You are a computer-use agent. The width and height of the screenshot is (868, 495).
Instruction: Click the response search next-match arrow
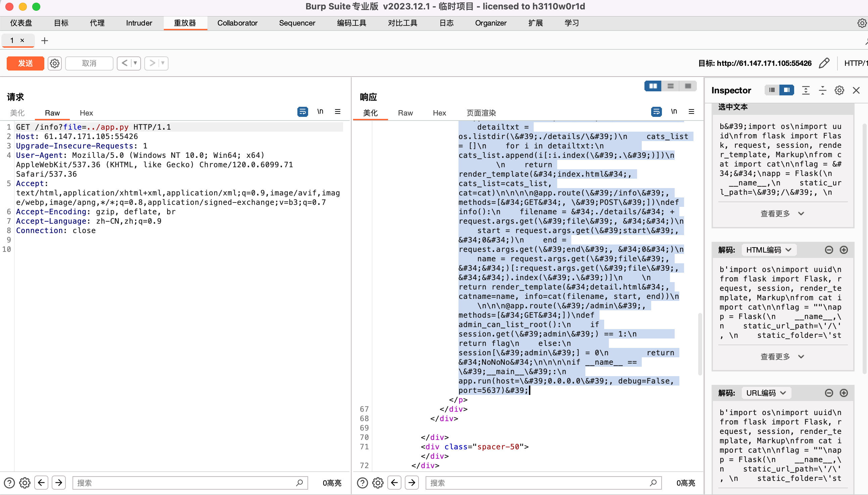click(x=412, y=483)
